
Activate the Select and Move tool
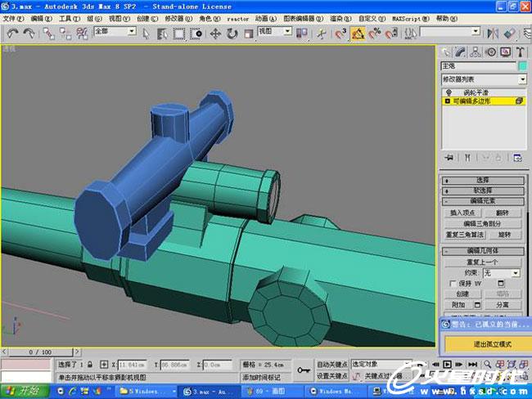pos(215,34)
